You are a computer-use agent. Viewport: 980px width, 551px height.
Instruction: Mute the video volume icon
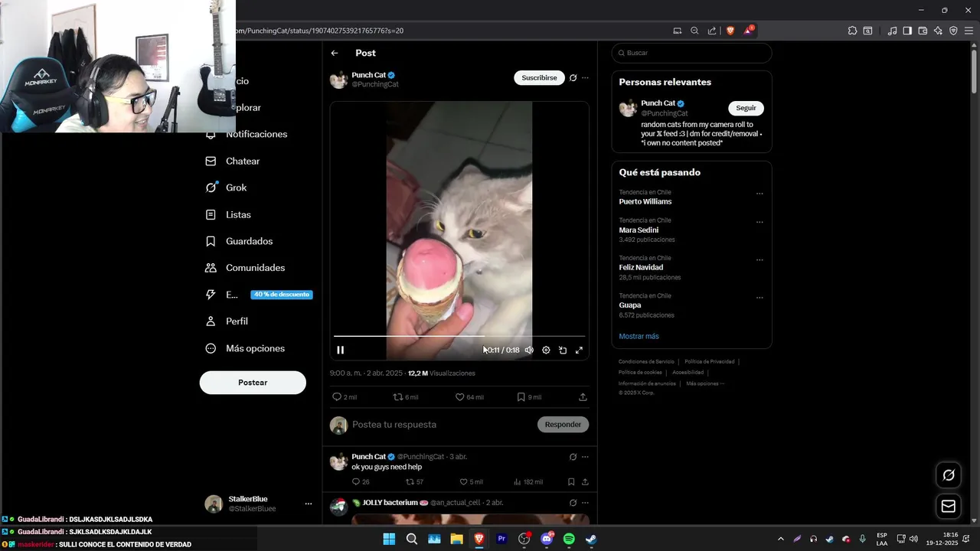(529, 350)
